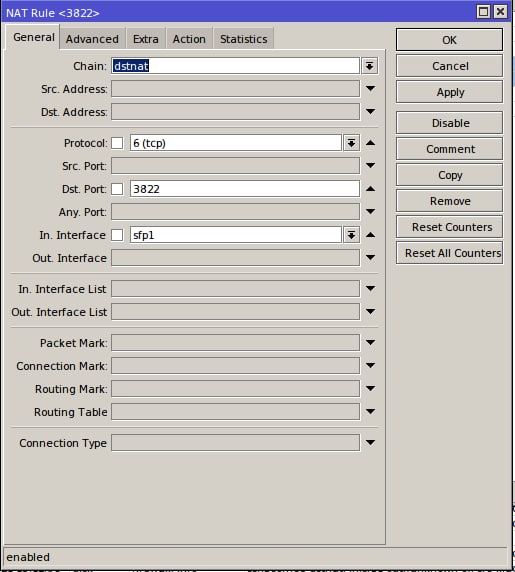Image resolution: width=515 pixels, height=572 pixels.
Task: Open the In. Interface dropdown list
Action: 351,235
